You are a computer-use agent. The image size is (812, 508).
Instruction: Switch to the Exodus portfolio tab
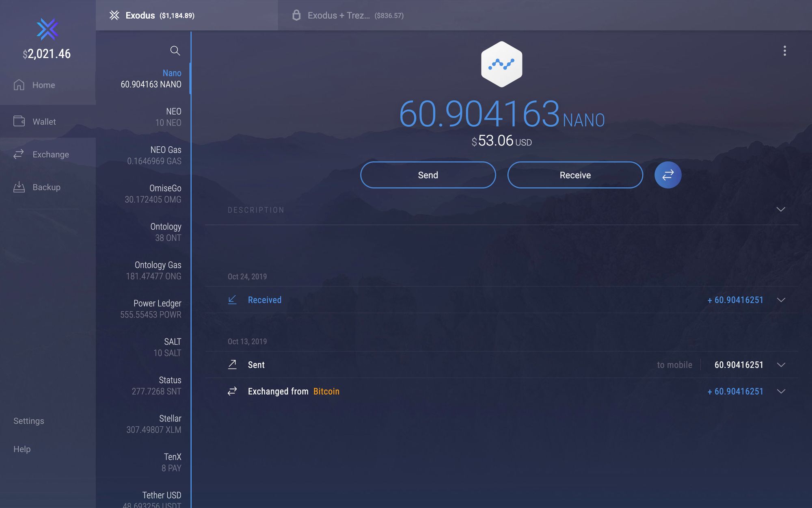pos(187,15)
